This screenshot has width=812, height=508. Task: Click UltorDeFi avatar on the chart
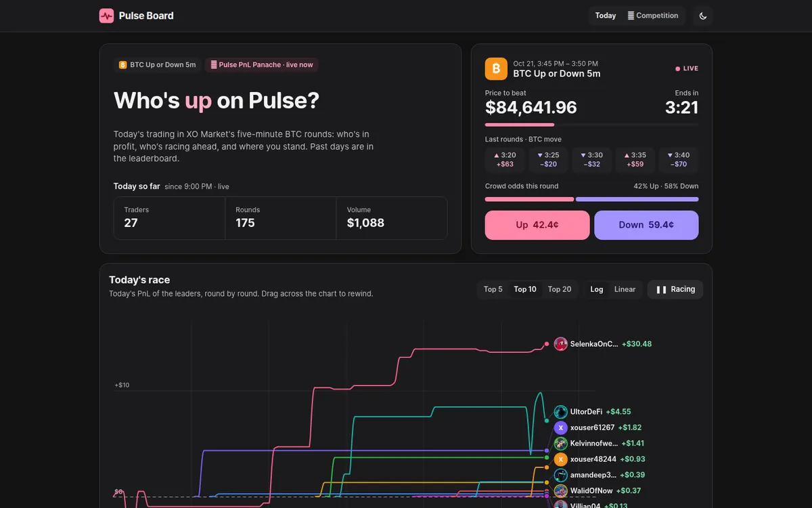click(560, 411)
